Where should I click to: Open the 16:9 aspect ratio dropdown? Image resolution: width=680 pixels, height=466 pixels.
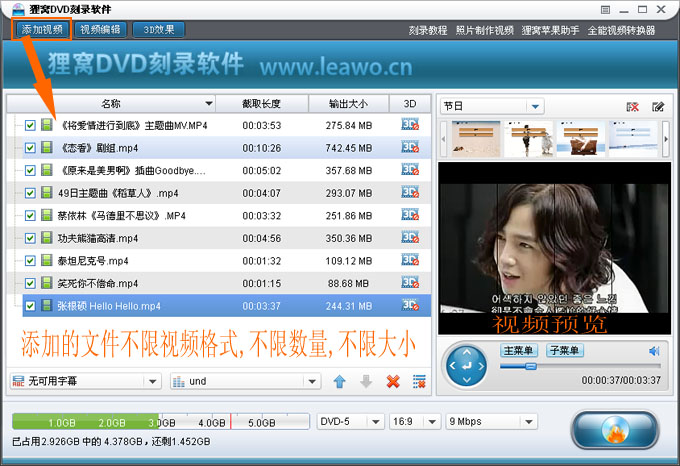tap(415, 421)
